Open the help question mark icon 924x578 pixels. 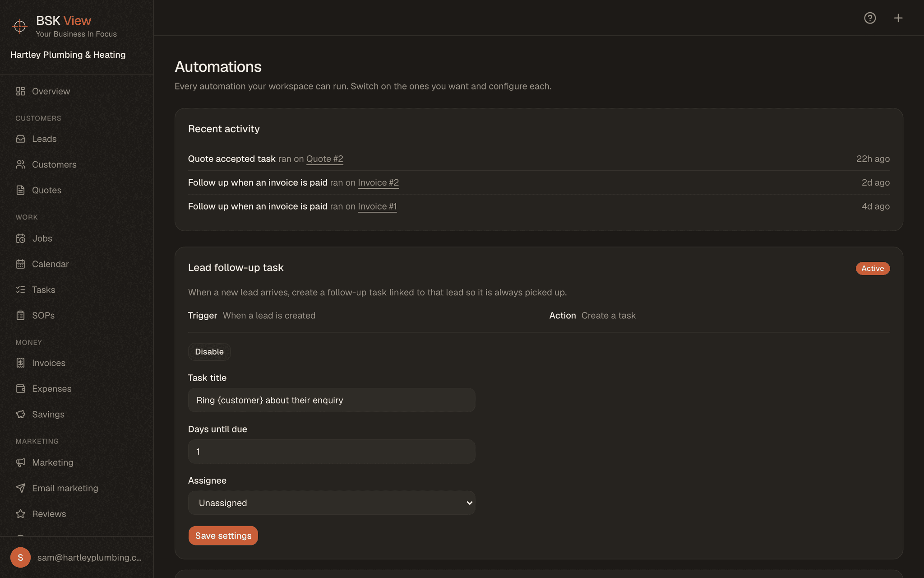(870, 18)
